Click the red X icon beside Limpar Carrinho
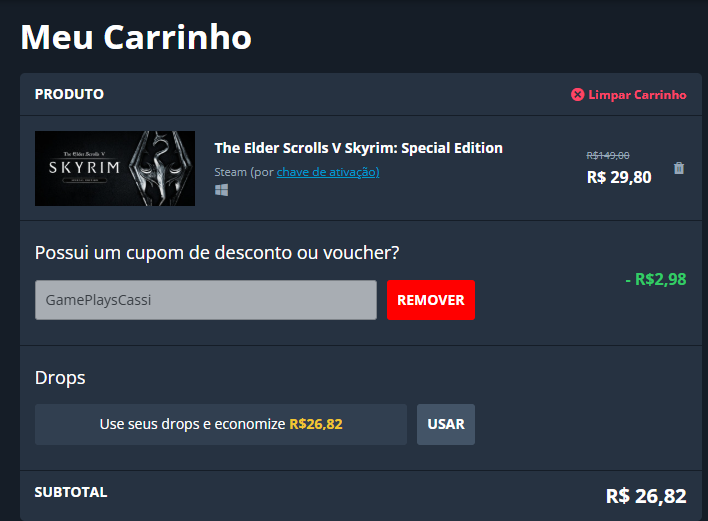Image resolution: width=708 pixels, height=521 pixels. (578, 94)
